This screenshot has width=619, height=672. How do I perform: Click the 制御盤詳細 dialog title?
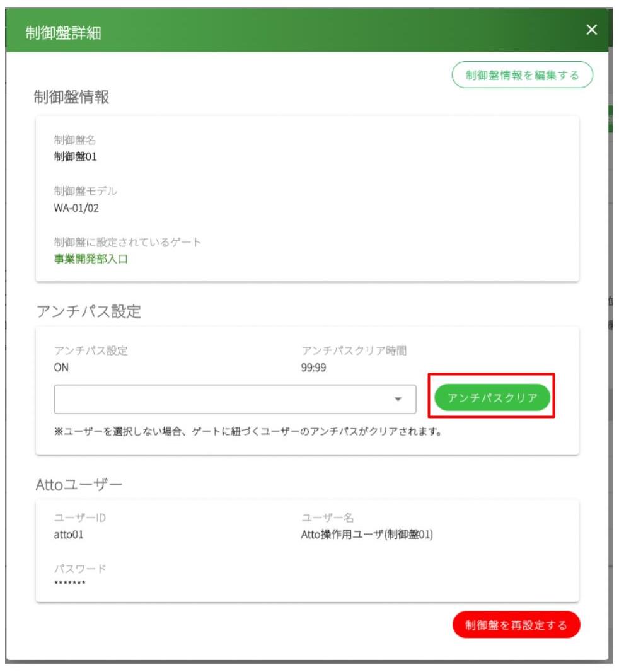pos(63,33)
